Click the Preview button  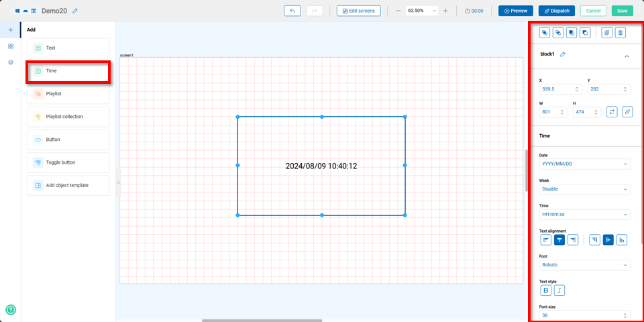[515, 11]
